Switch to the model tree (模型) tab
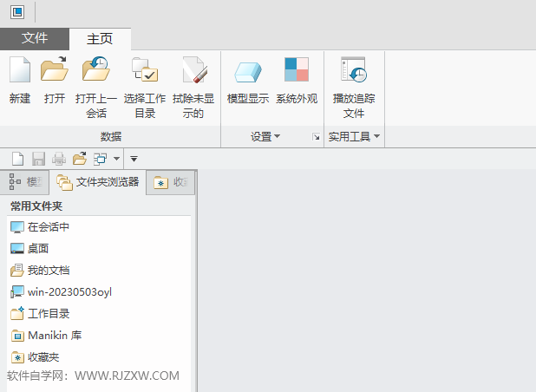 point(24,182)
